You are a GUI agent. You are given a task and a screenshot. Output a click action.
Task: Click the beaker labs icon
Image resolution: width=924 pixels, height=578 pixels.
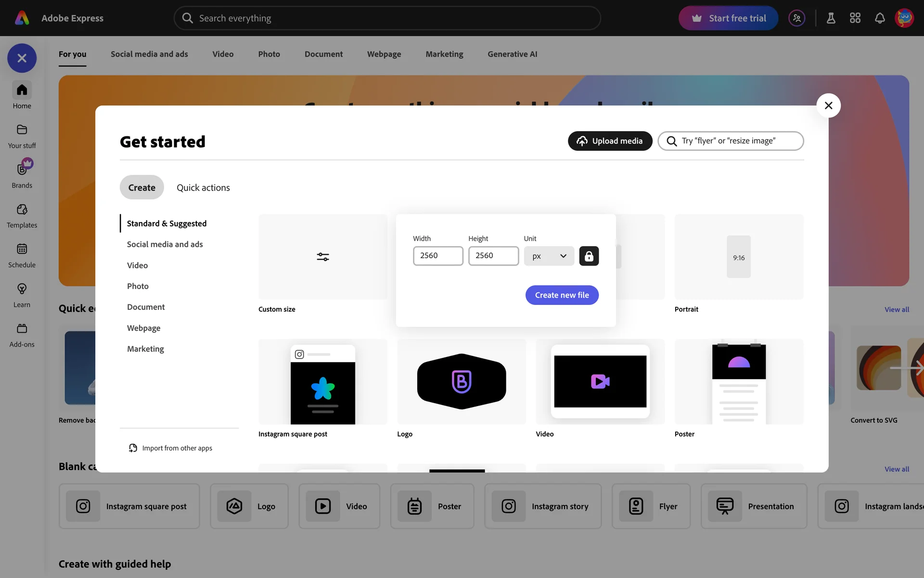(x=831, y=18)
